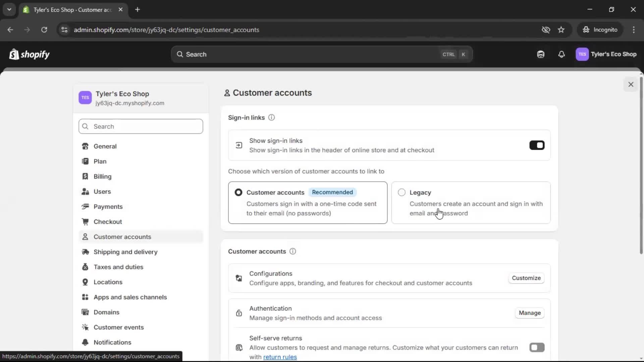Open Shipping and delivery settings

(x=141, y=252)
